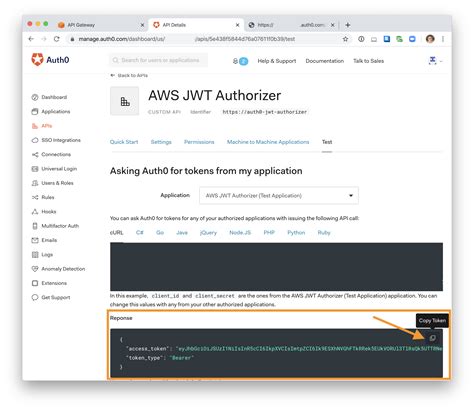Open Multifactor Auth sidebar item

pyautogui.click(x=55, y=226)
